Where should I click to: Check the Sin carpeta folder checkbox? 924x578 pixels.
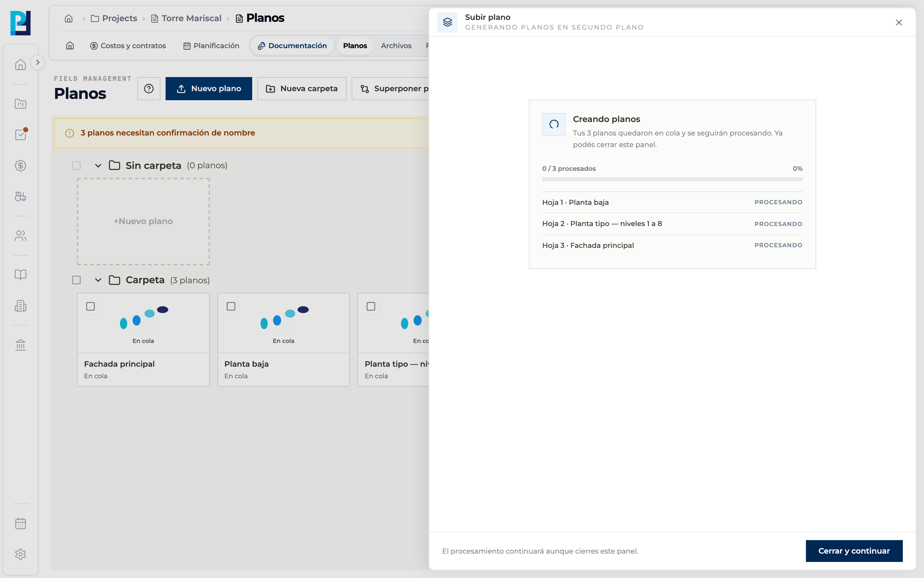coord(76,165)
